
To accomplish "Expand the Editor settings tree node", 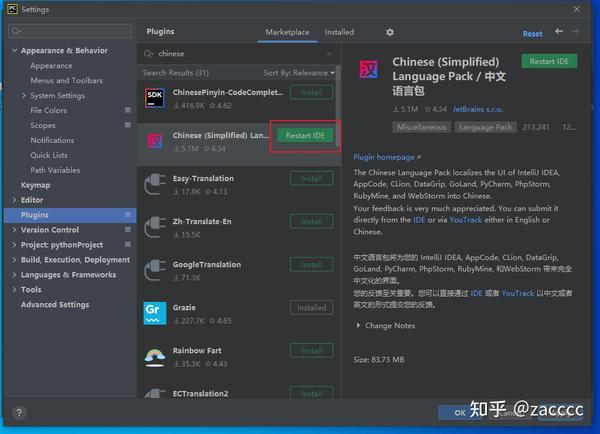I will (14, 200).
